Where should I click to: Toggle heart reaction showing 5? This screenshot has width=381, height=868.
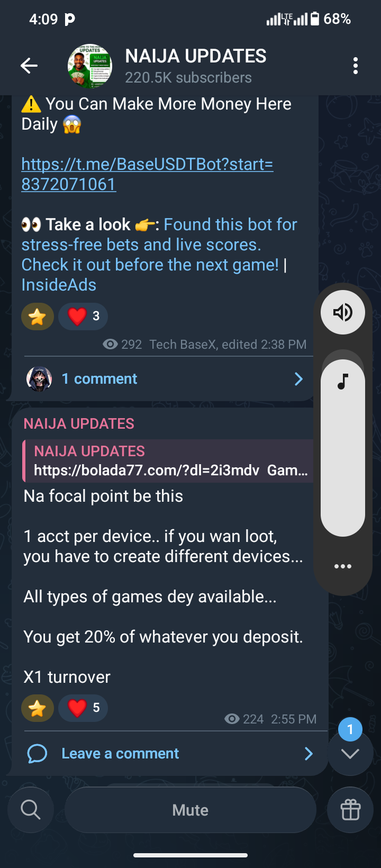pos(83,708)
